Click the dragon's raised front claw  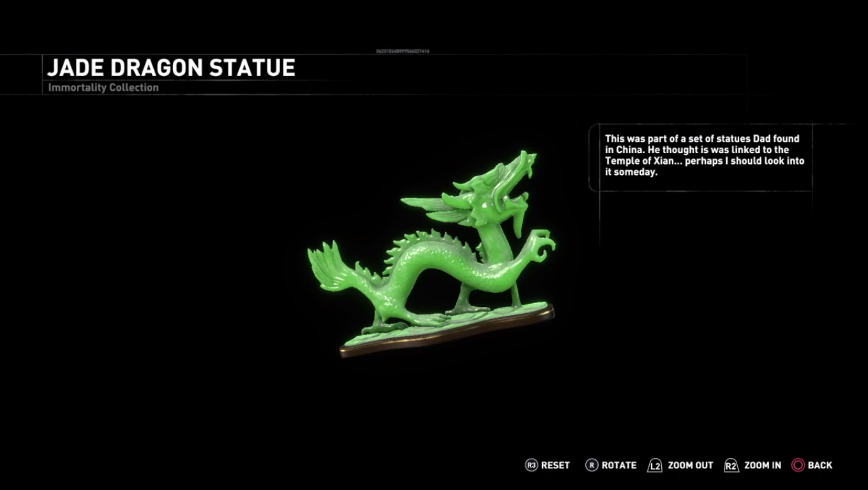coord(541,243)
